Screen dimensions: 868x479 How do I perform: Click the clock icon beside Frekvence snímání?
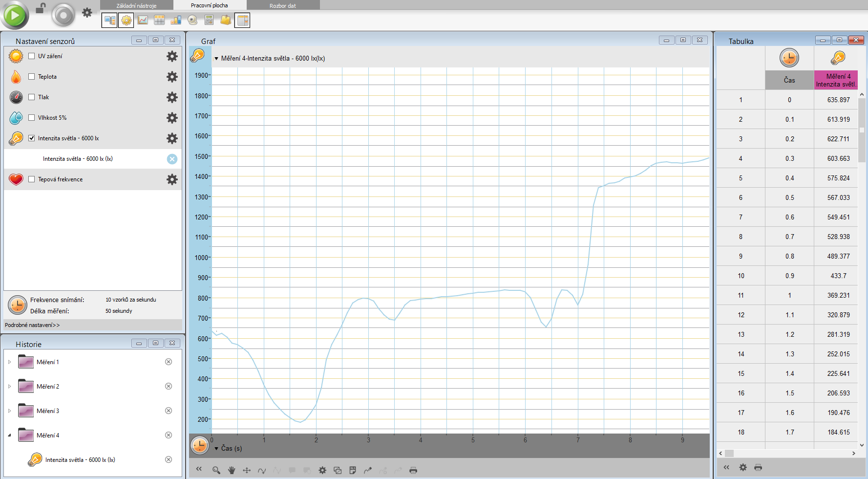coord(18,305)
